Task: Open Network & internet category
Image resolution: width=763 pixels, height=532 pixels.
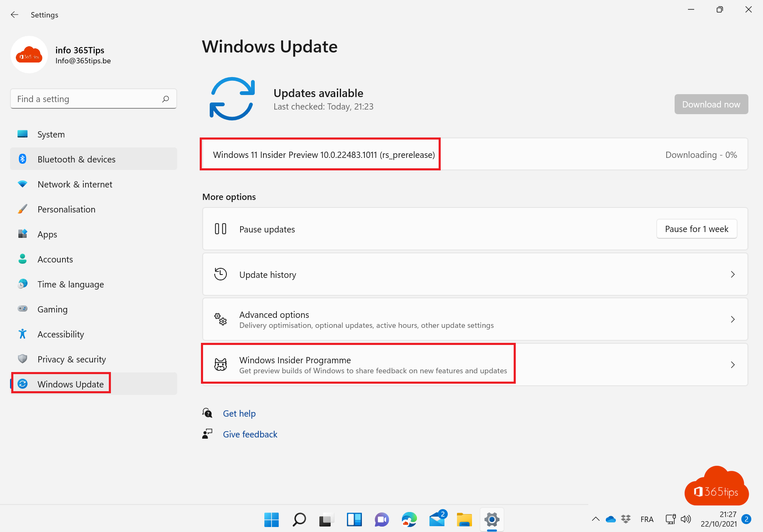Action: click(x=93, y=184)
